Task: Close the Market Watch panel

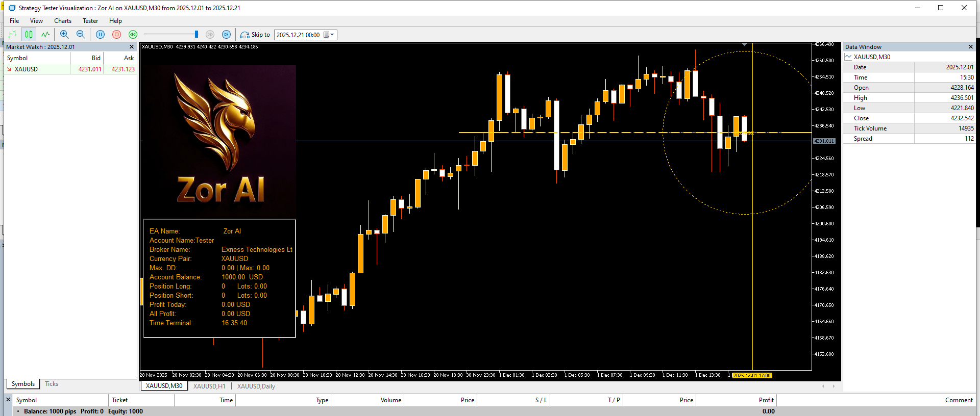Action: click(x=132, y=47)
